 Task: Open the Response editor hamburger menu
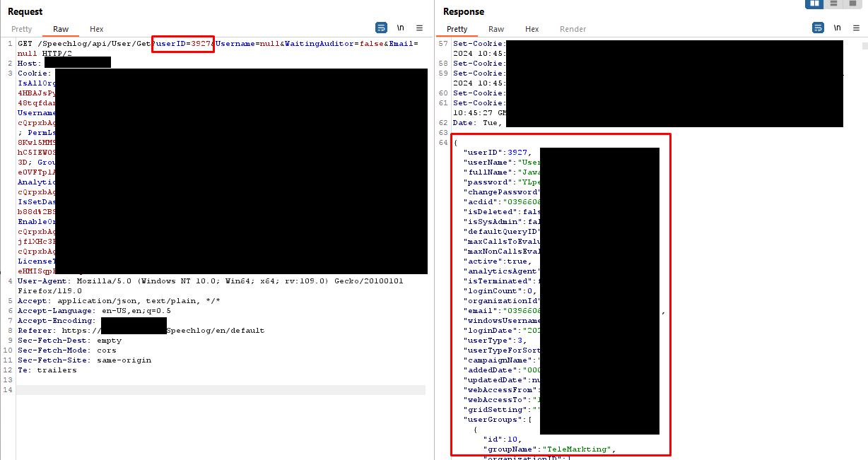857,28
